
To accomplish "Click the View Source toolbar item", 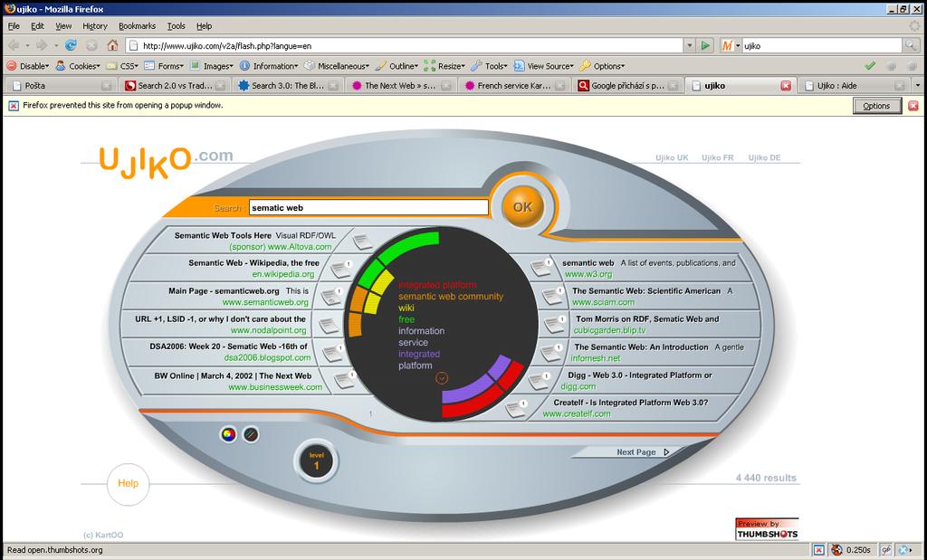I will [544, 66].
